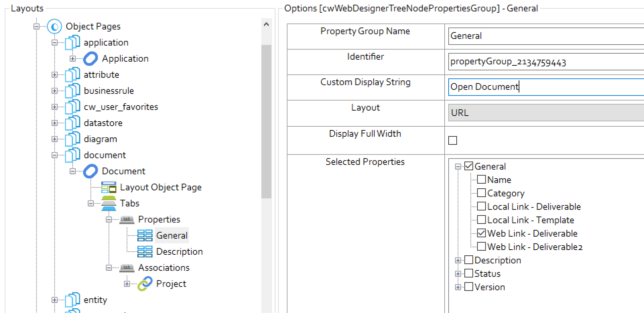This screenshot has height=313, width=644.
Task: Click the Tabs stack icon
Action: (x=109, y=203)
